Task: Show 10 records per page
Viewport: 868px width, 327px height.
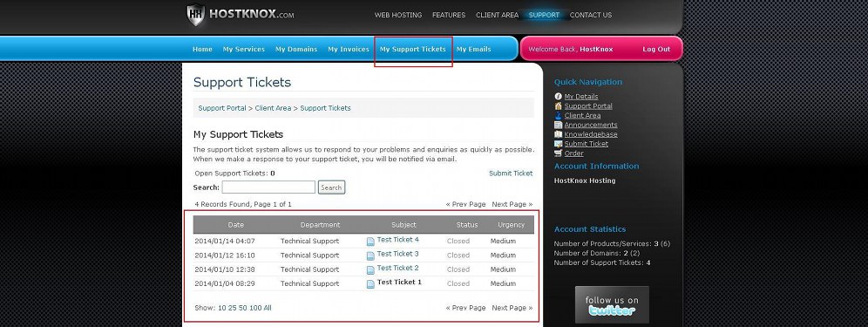Action: click(x=221, y=308)
